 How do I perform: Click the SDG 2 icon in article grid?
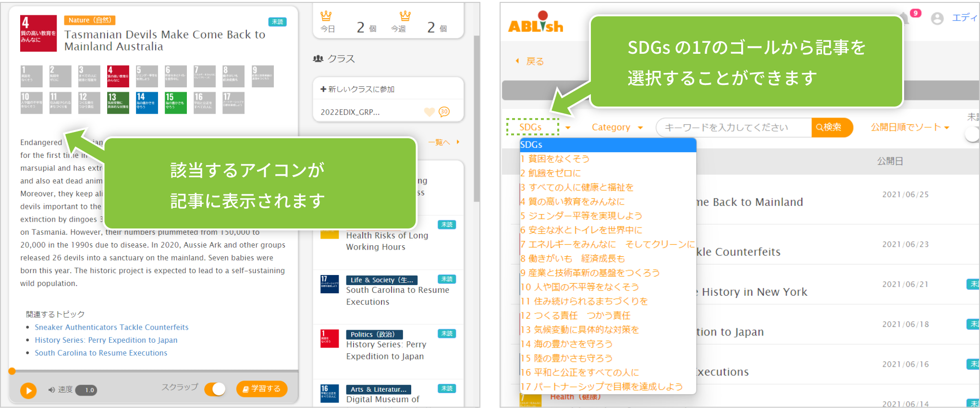tap(61, 76)
